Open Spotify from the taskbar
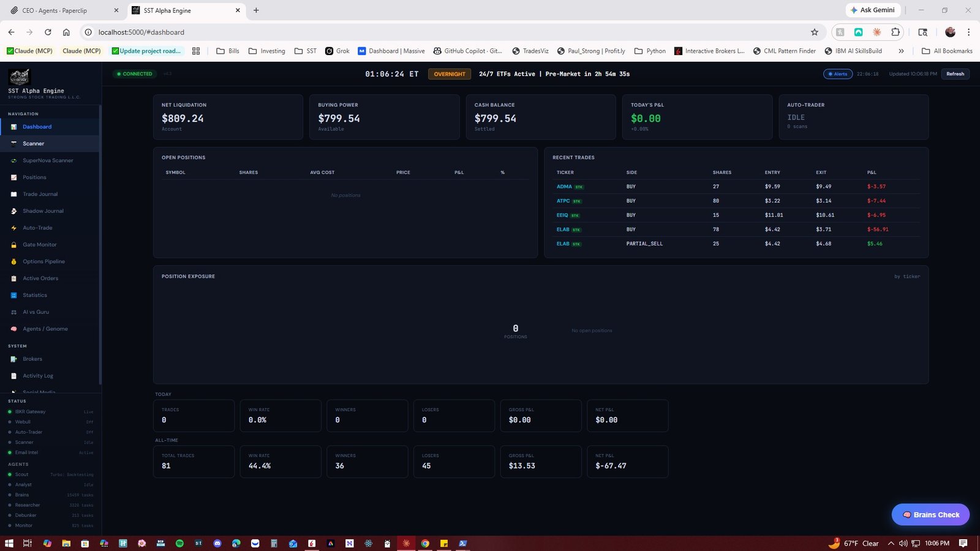 coord(179,543)
